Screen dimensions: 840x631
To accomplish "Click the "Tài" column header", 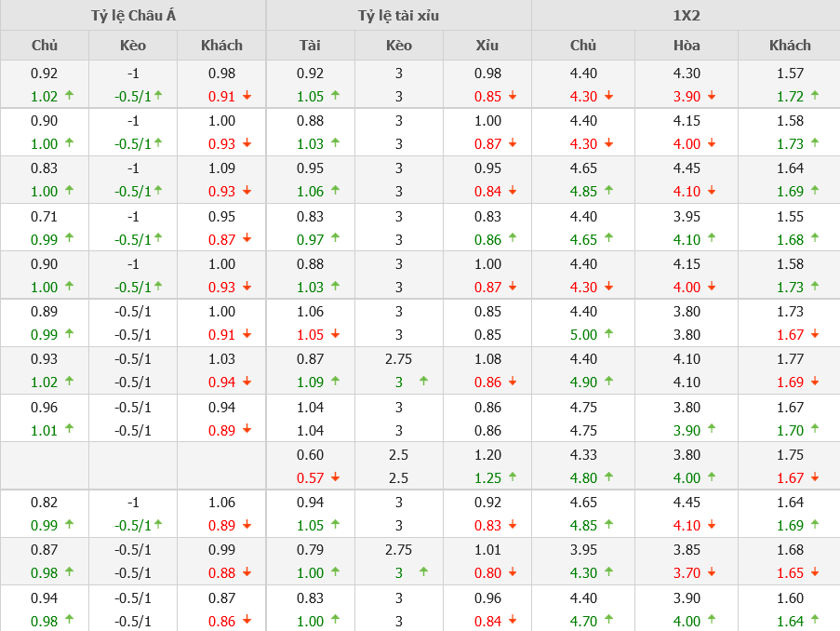I will point(310,45).
